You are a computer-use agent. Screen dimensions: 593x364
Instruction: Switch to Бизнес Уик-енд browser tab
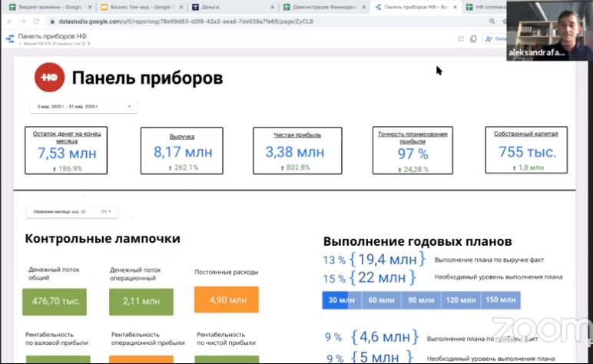142,7
